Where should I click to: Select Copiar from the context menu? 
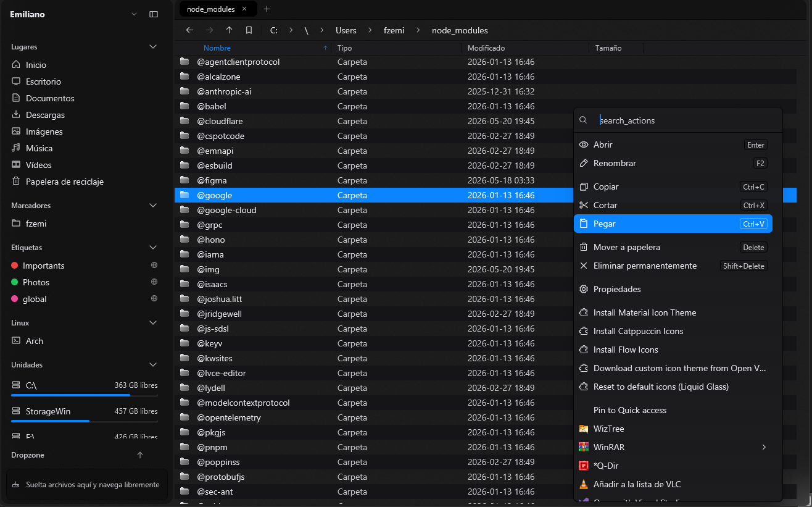pyautogui.click(x=673, y=187)
